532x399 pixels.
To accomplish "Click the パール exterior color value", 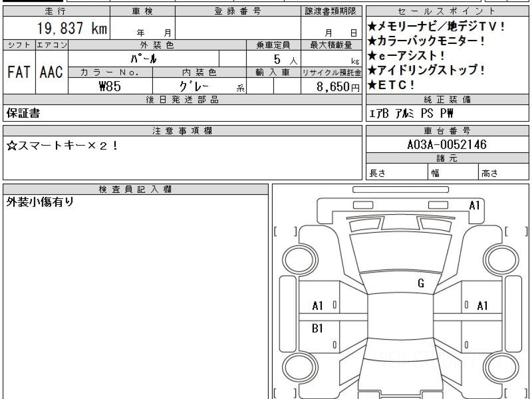I will [144, 59].
